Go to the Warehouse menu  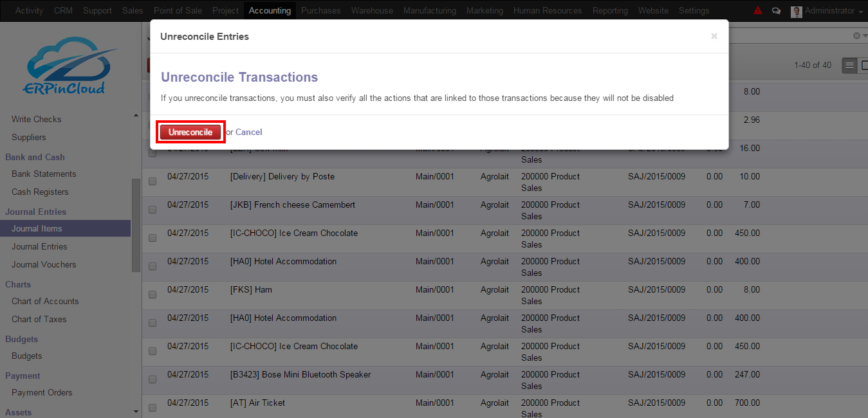point(372,10)
